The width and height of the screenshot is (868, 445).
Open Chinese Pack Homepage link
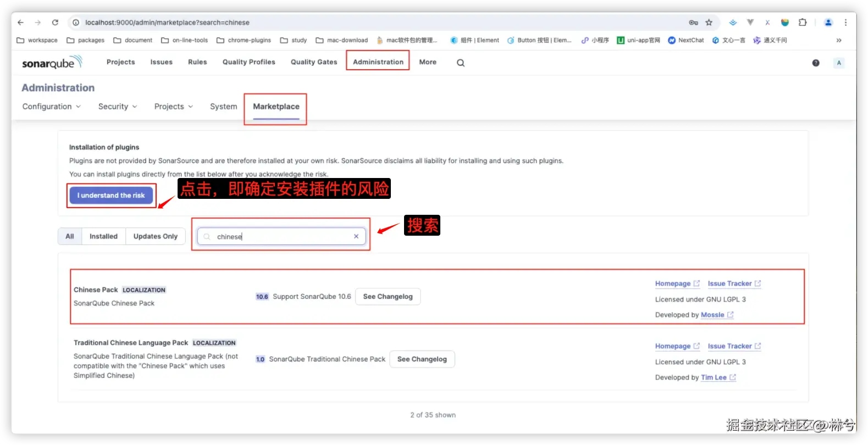[x=677, y=283]
